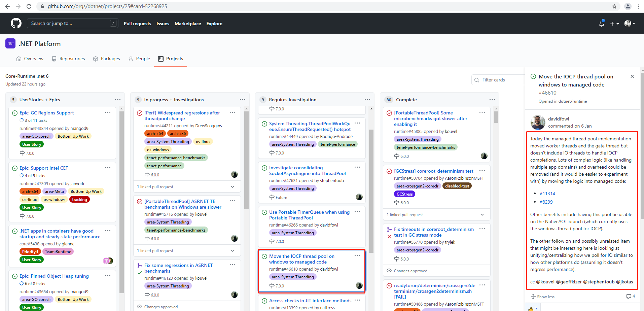Click the davidfowl avatar thumbnail

[538, 122]
